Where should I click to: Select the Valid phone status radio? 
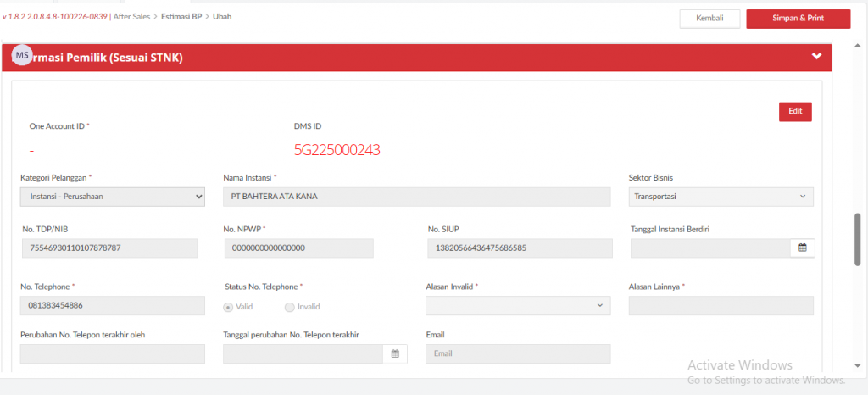click(x=228, y=307)
